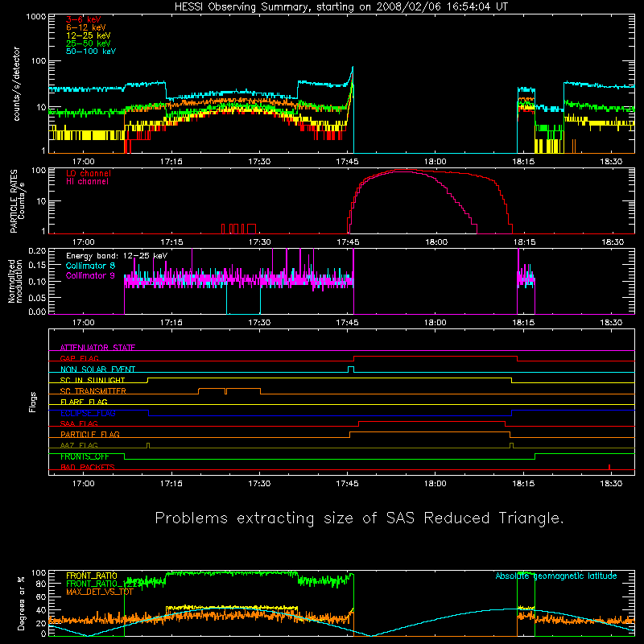Click the bad-packets spike near 18:30
644x644 pixels.
609,467
